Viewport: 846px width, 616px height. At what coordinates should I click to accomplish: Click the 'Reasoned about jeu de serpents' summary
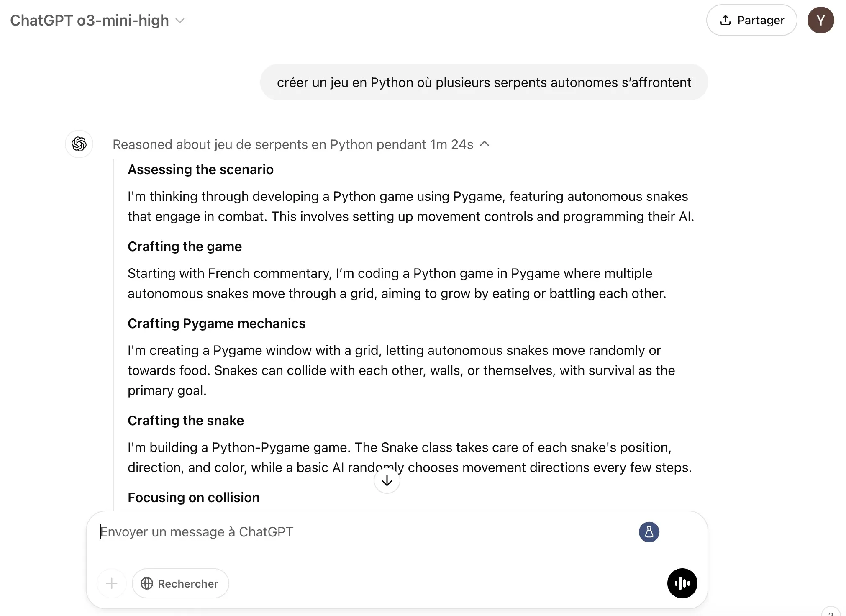click(x=292, y=144)
